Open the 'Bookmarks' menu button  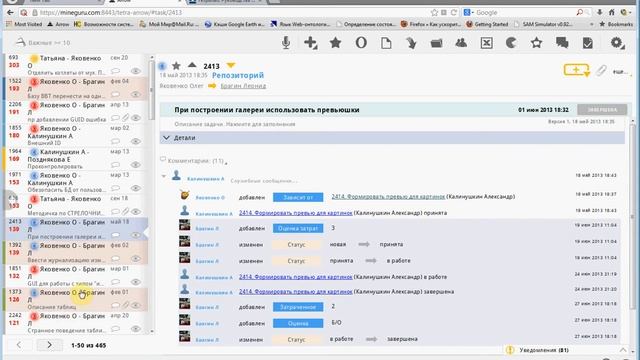click(616, 24)
